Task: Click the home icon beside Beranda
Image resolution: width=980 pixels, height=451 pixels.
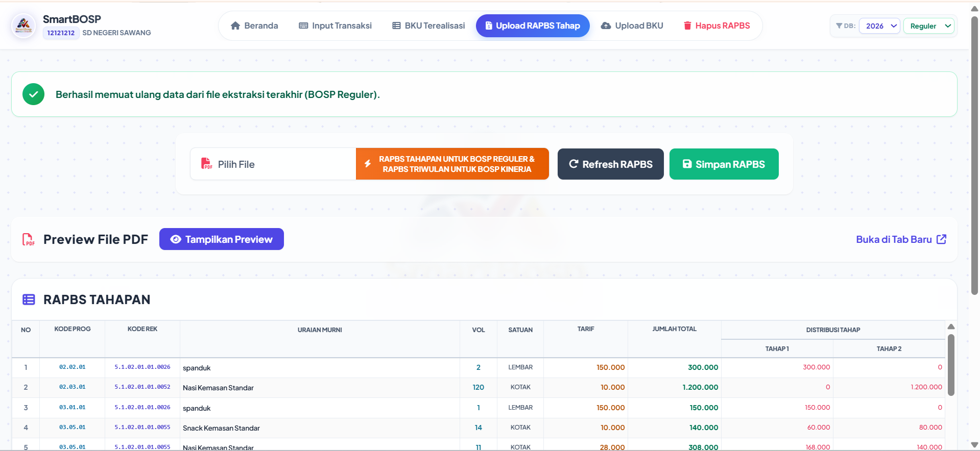Action: (x=235, y=26)
